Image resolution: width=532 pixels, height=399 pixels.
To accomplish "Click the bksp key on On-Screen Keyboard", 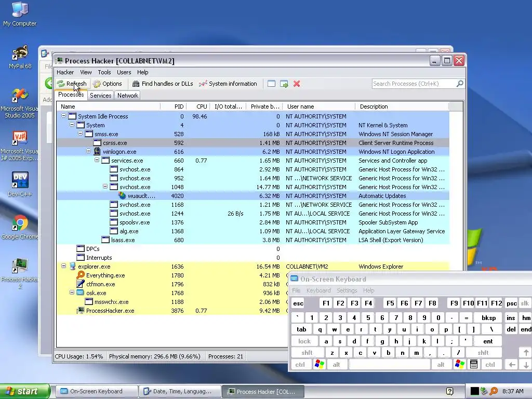I will (x=488, y=318).
